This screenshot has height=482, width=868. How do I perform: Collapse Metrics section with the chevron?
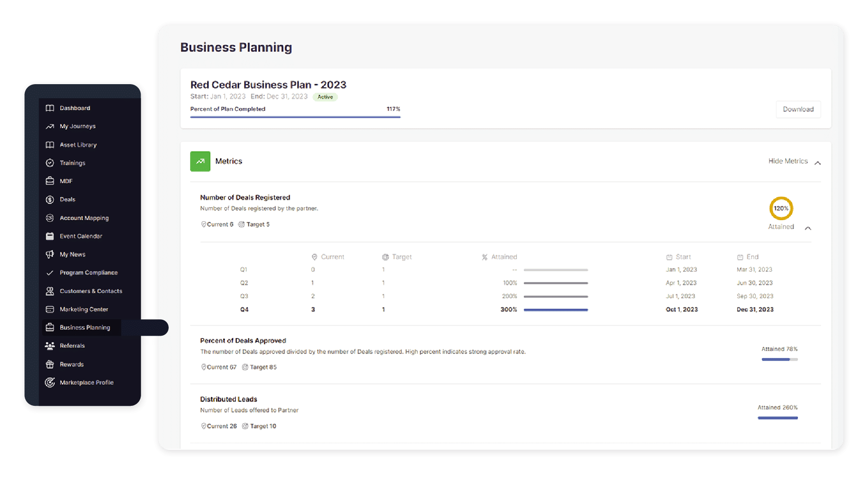tap(818, 163)
